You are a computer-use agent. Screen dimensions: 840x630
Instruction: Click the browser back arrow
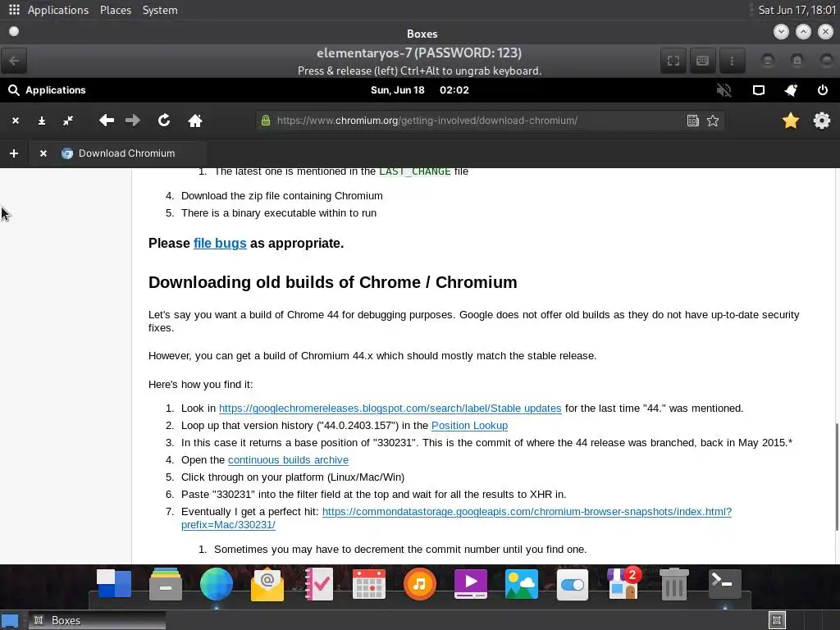click(x=107, y=121)
